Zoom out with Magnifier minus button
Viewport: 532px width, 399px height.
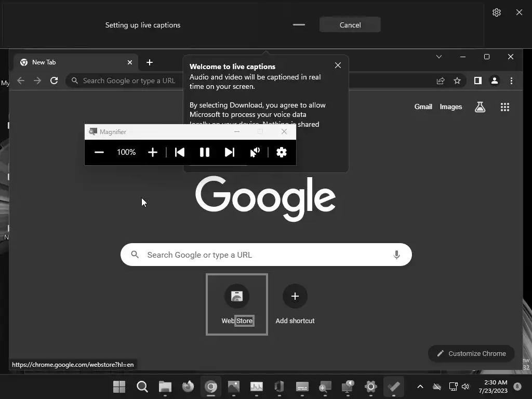point(99,152)
